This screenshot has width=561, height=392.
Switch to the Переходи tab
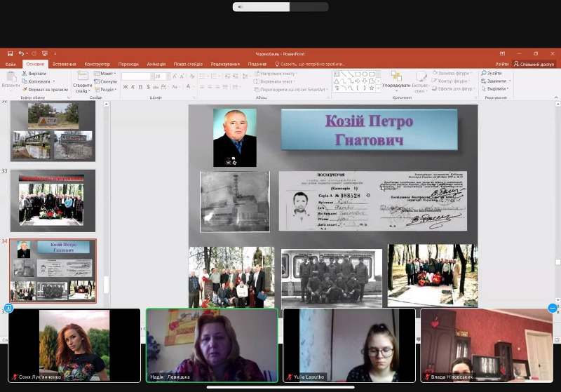tap(128, 64)
